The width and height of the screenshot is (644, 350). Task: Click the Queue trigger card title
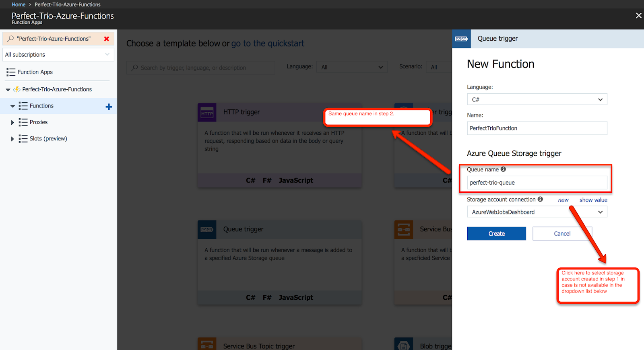243,229
